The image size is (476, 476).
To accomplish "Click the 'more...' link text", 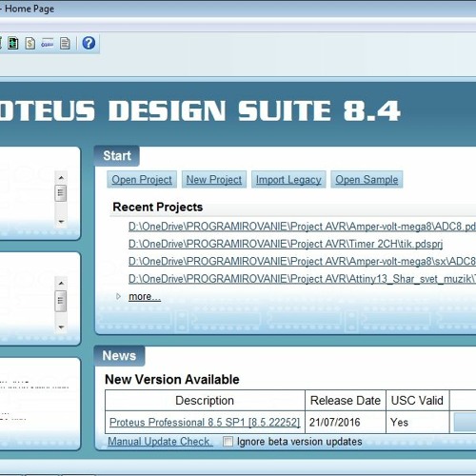I will pyautogui.click(x=145, y=296).
